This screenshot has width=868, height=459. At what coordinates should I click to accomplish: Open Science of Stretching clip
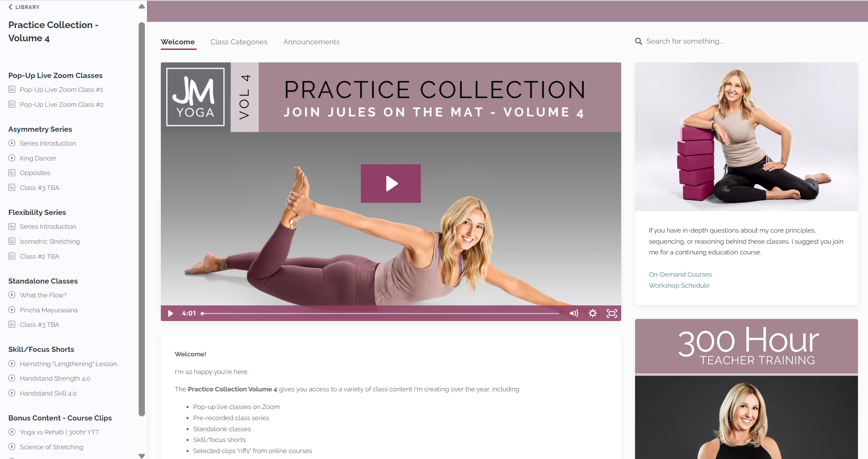pos(51,447)
